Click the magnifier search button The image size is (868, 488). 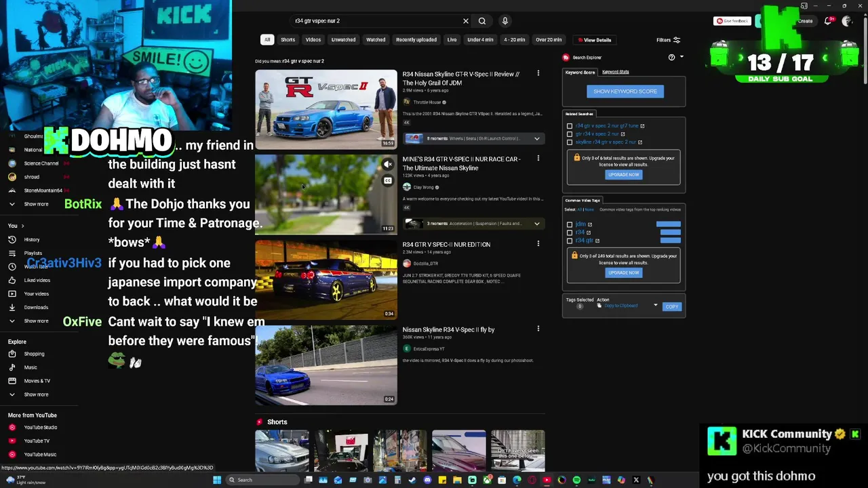pyautogui.click(x=482, y=21)
